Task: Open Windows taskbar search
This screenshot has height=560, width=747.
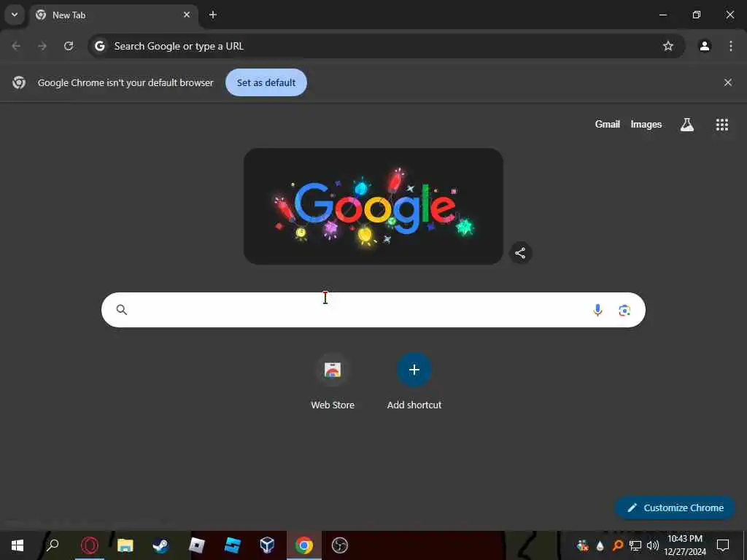Action: (x=53, y=545)
